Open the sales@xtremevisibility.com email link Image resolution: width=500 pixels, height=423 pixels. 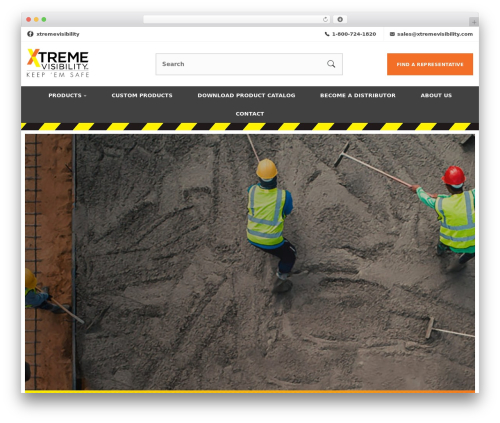(x=435, y=34)
